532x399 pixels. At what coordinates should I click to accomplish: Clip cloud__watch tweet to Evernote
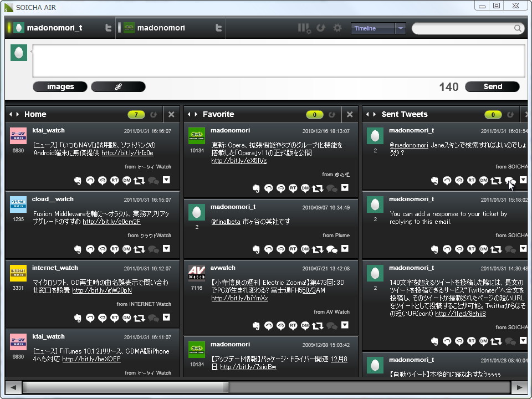click(78, 249)
